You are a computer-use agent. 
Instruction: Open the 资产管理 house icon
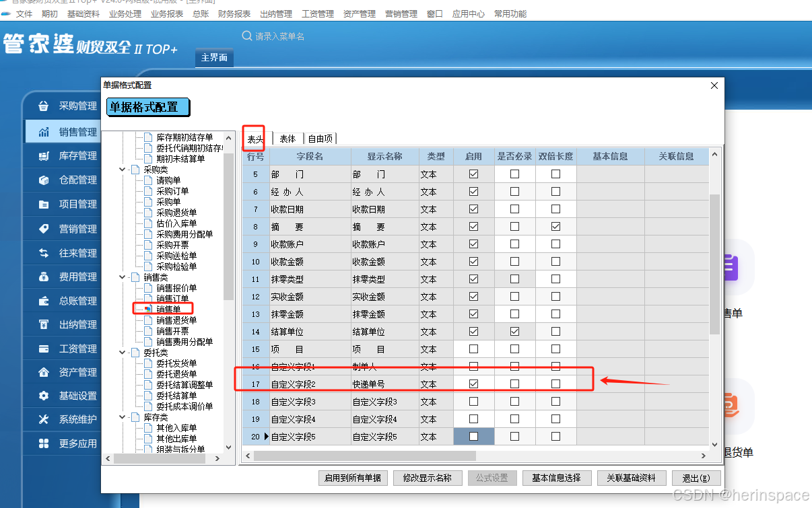[44, 372]
